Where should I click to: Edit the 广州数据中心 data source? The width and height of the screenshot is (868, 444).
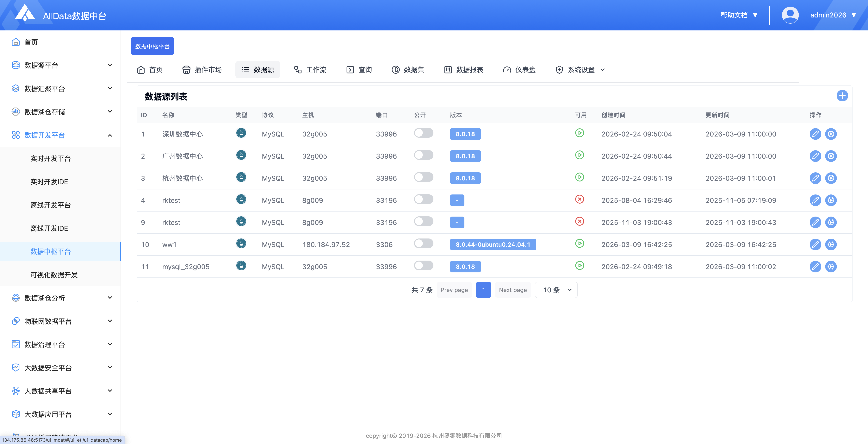(815, 156)
